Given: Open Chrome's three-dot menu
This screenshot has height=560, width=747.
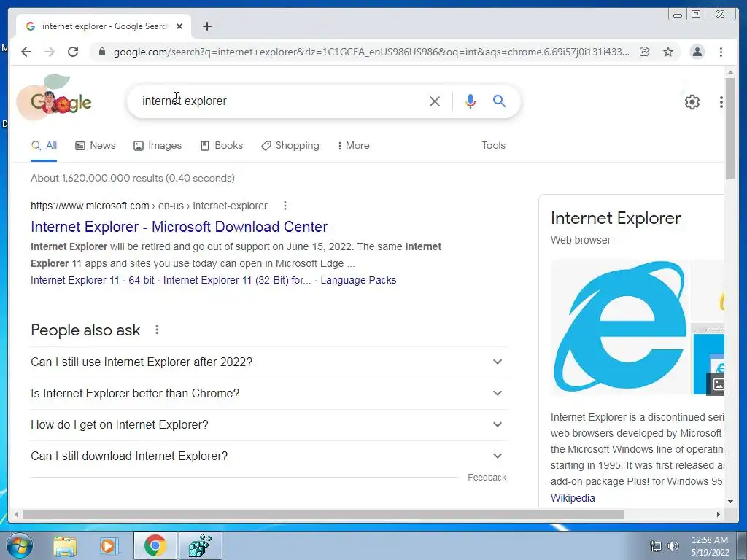Looking at the screenshot, I should (x=721, y=52).
